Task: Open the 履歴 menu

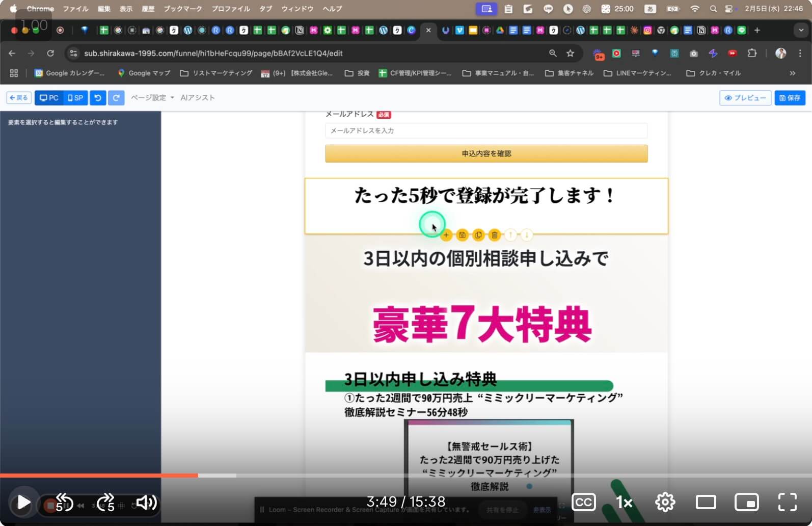Action: pos(148,9)
